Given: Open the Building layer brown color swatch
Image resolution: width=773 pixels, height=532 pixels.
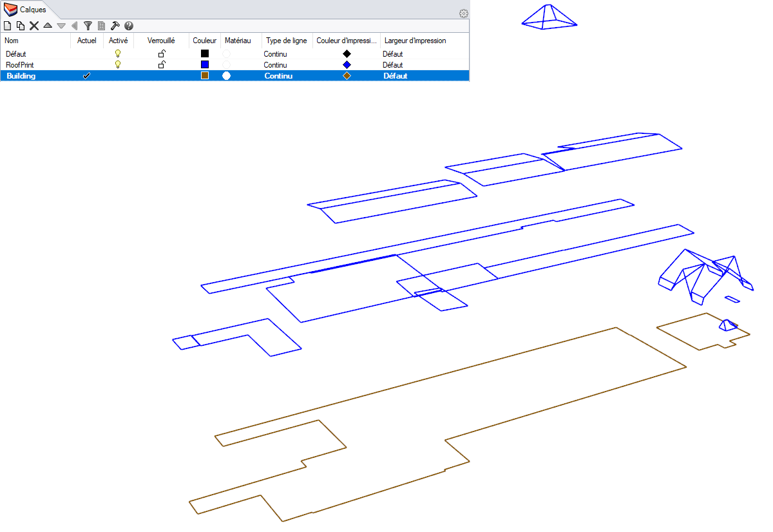Looking at the screenshot, I should pos(205,76).
